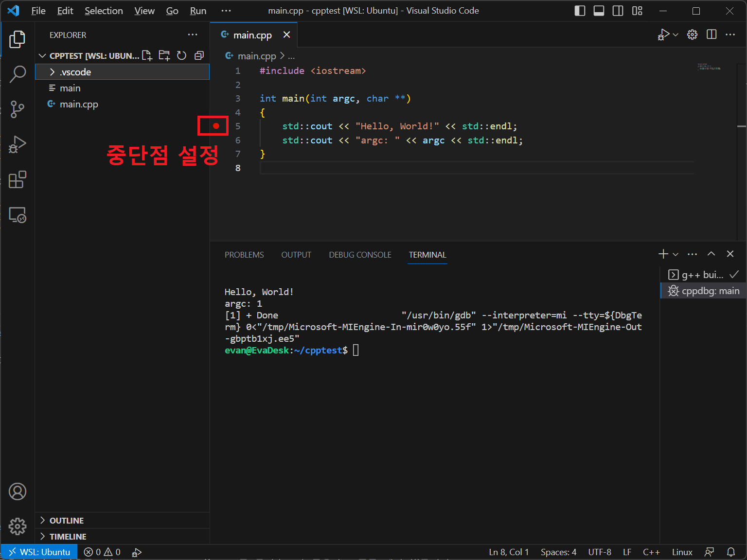Switch to the DEBUG CONSOLE tab

[360, 255]
